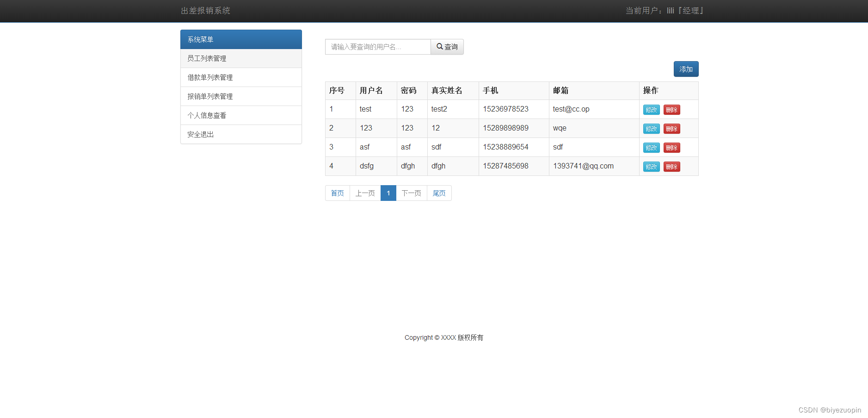The width and height of the screenshot is (868, 418).
Task: Click 删除 for user asf
Action: click(671, 148)
